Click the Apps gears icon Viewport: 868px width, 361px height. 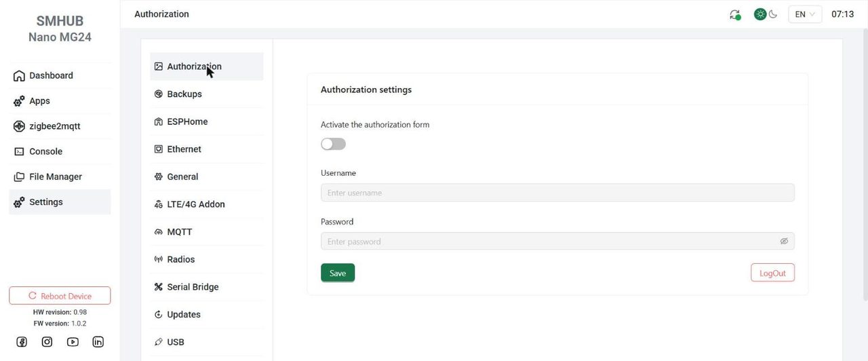[19, 101]
